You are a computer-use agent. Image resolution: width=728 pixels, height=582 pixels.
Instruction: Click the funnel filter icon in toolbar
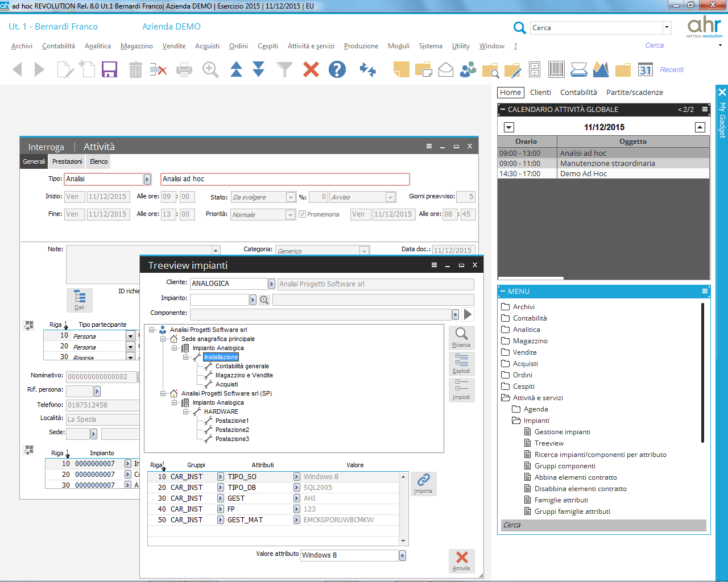[x=284, y=69]
